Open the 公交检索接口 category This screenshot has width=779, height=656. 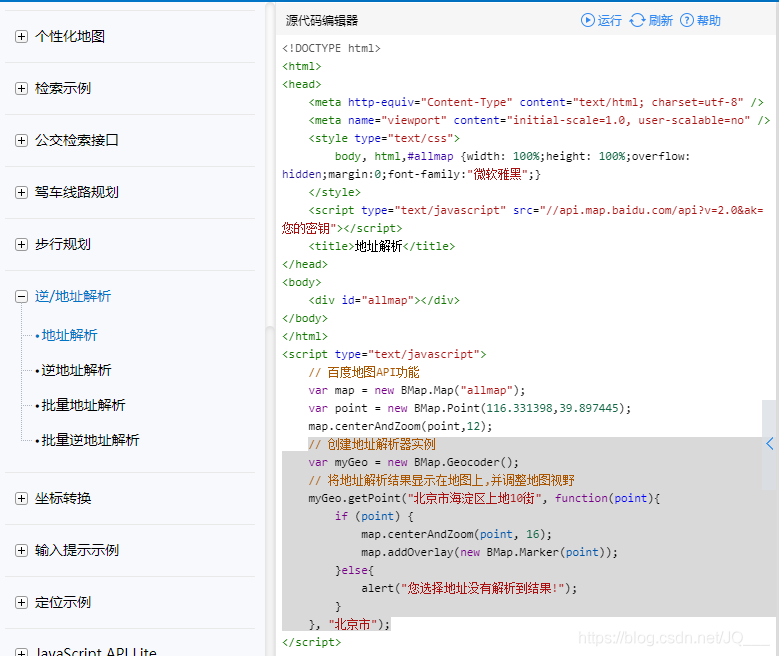pos(77,141)
